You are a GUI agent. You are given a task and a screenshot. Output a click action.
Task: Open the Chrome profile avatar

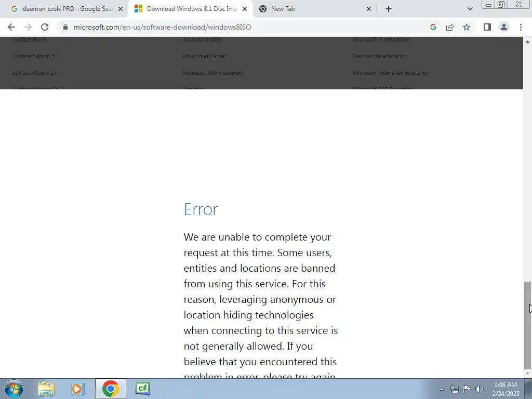(x=504, y=27)
